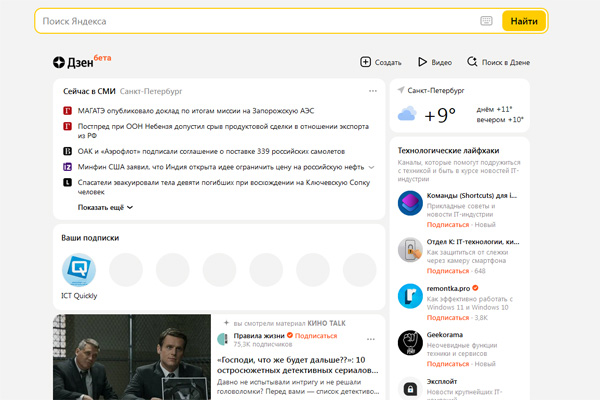Click the Правила жизни channel name

tap(259, 336)
